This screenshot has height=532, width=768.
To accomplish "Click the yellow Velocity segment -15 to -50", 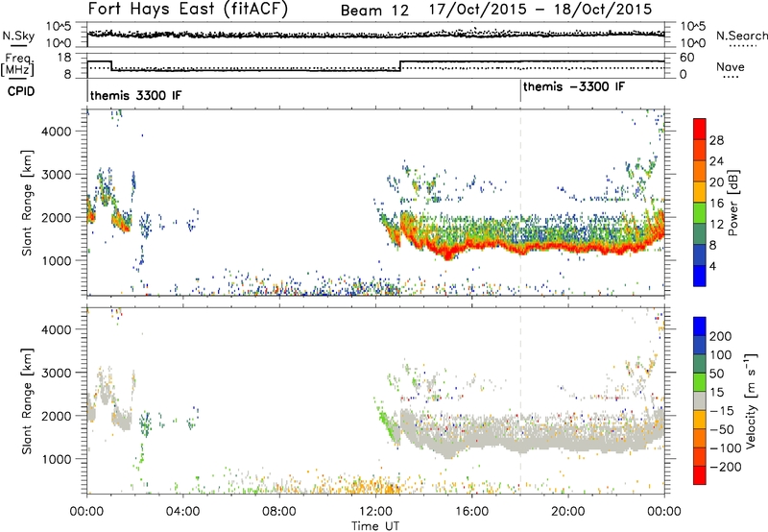I will 700,420.
